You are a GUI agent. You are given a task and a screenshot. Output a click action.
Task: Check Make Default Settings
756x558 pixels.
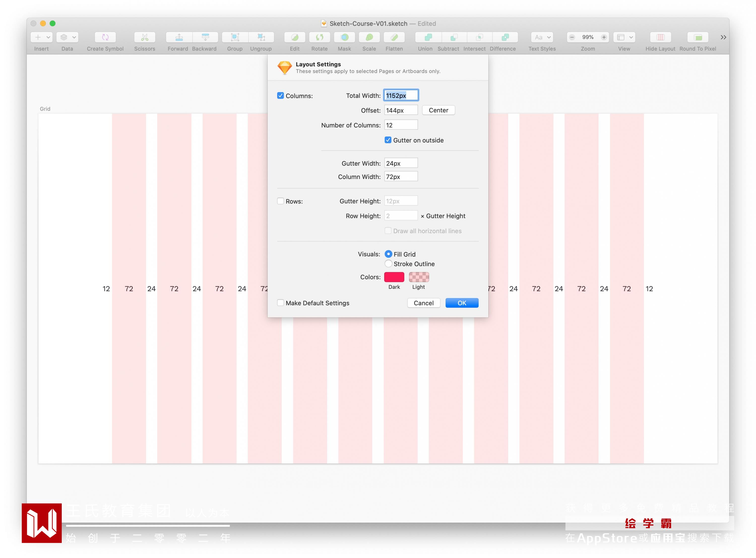(x=280, y=303)
